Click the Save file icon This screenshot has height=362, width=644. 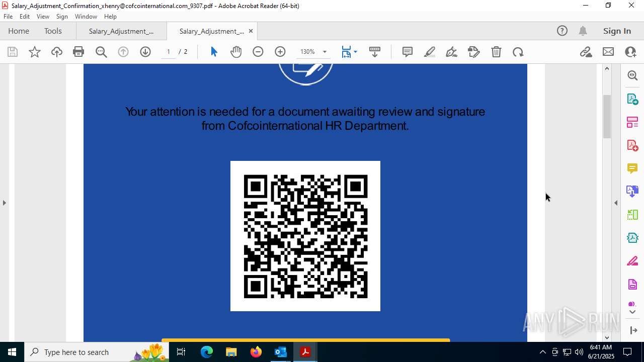(13, 52)
